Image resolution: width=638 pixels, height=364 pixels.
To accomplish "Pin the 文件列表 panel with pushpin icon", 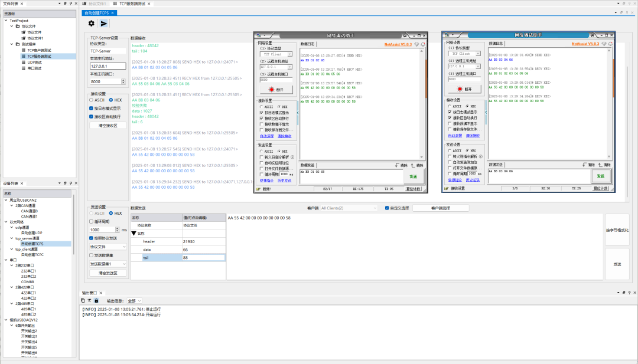I will 70,4.
